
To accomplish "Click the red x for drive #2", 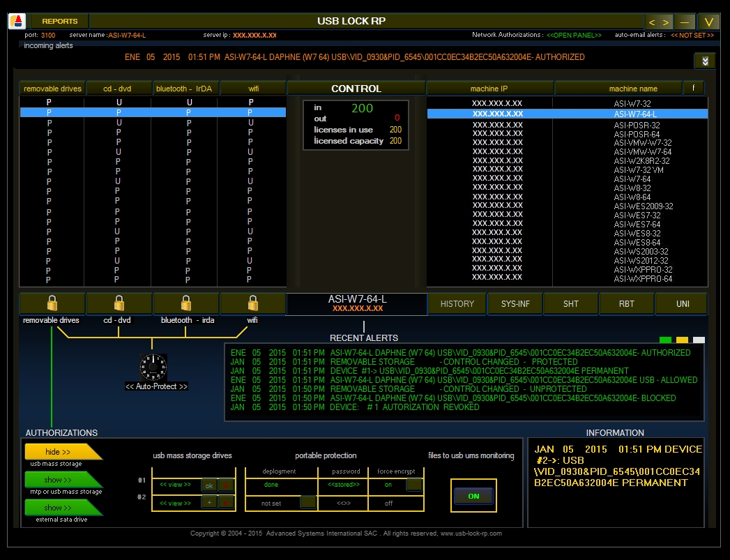I will tap(227, 503).
